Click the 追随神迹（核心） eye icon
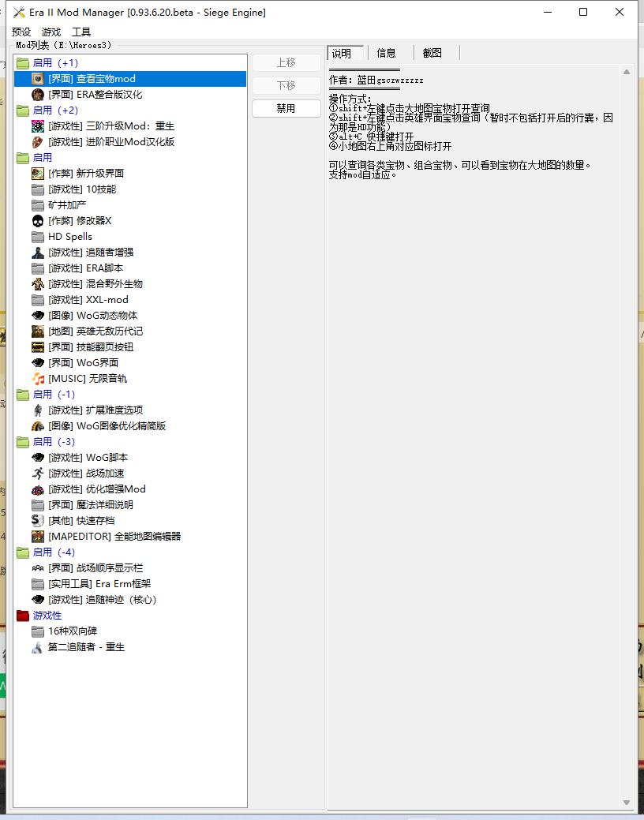 (x=38, y=599)
